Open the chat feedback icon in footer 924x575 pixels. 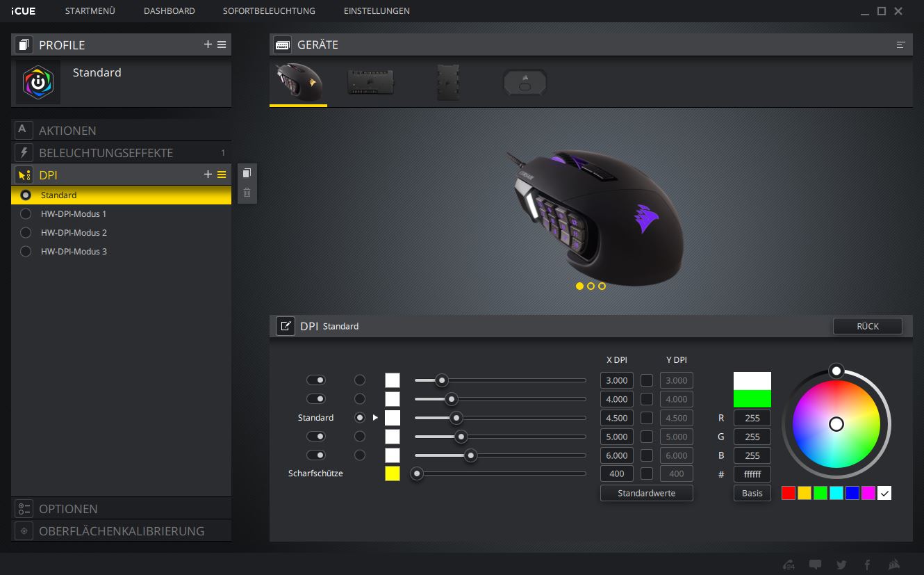pos(816,565)
